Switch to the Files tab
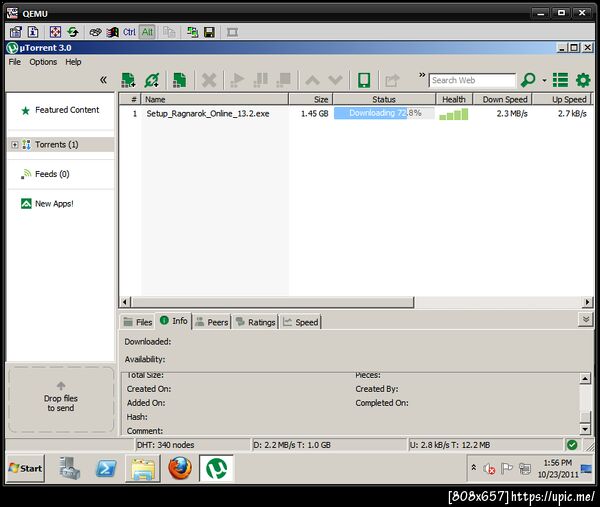The height and width of the screenshot is (507, 600). (138, 322)
